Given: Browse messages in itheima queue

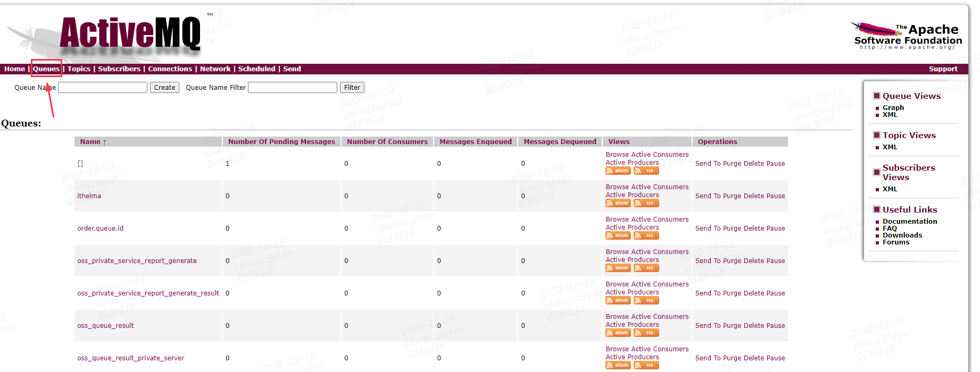Looking at the screenshot, I should click(617, 187).
